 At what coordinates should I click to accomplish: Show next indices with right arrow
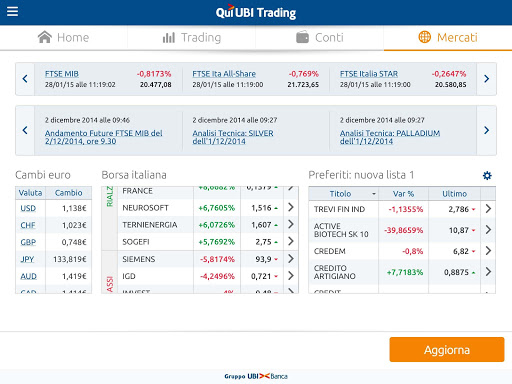point(486,79)
